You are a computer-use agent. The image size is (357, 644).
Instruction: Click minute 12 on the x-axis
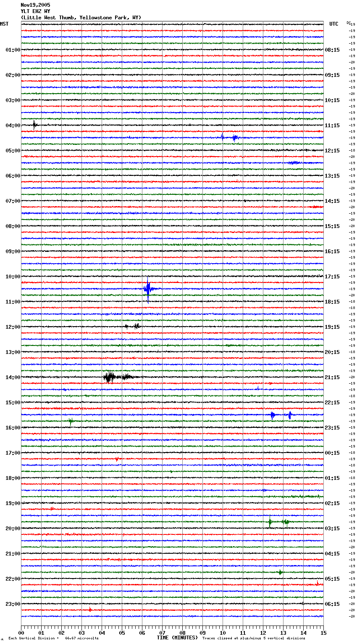263,633
